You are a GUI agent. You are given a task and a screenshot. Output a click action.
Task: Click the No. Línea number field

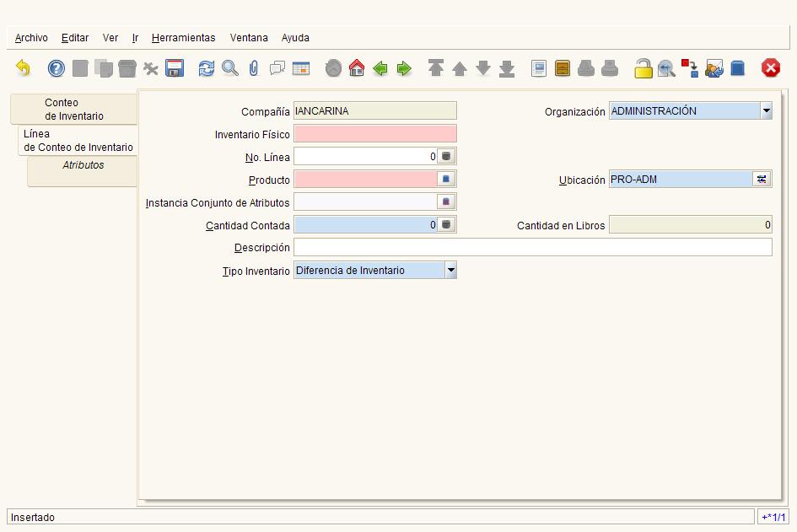[x=365, y=157]
